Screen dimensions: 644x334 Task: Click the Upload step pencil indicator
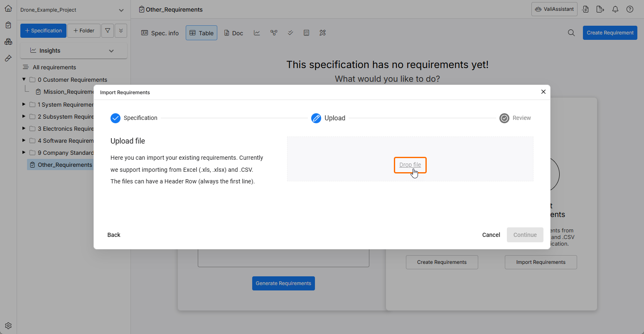pos(316,118)
